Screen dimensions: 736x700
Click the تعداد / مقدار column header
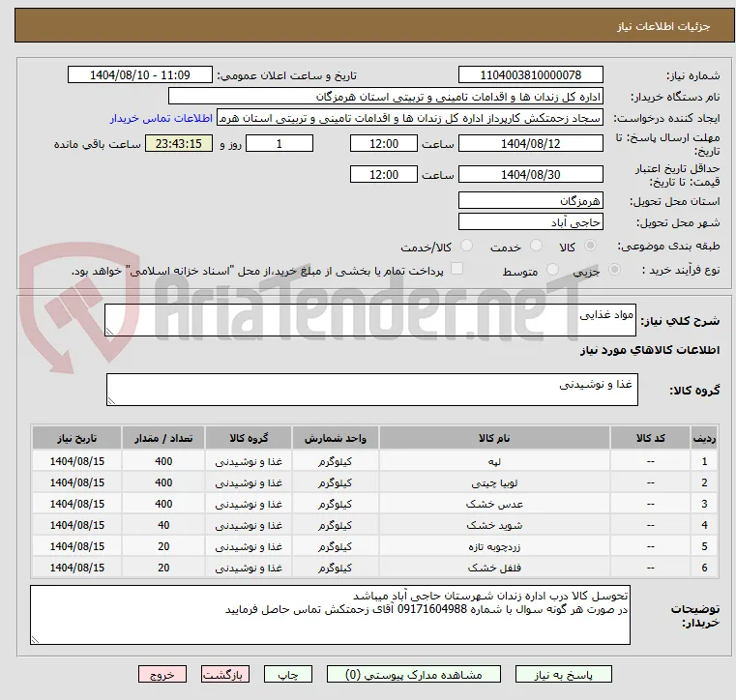click(163, 438)
